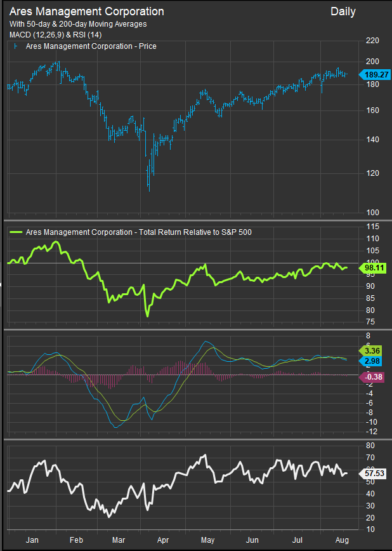
Task: Click the 220 mark on the price axis
Action: point(373,41)
